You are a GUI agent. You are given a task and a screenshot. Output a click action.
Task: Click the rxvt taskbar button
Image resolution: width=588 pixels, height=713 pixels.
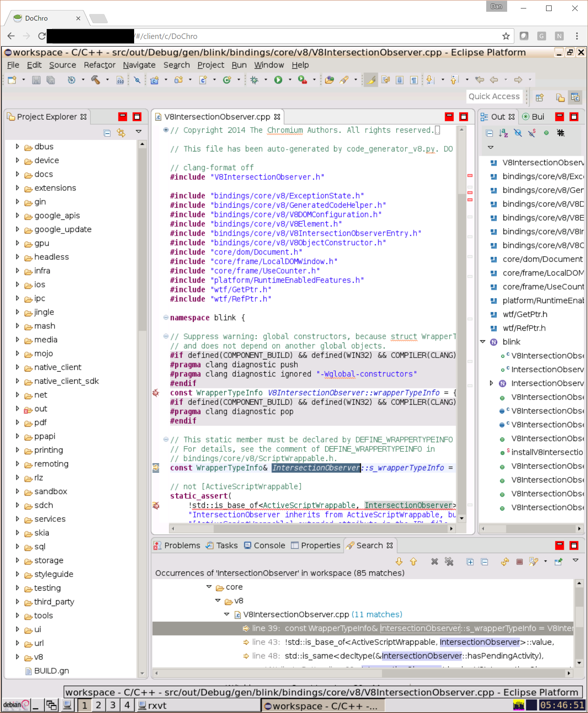(199, 706)
